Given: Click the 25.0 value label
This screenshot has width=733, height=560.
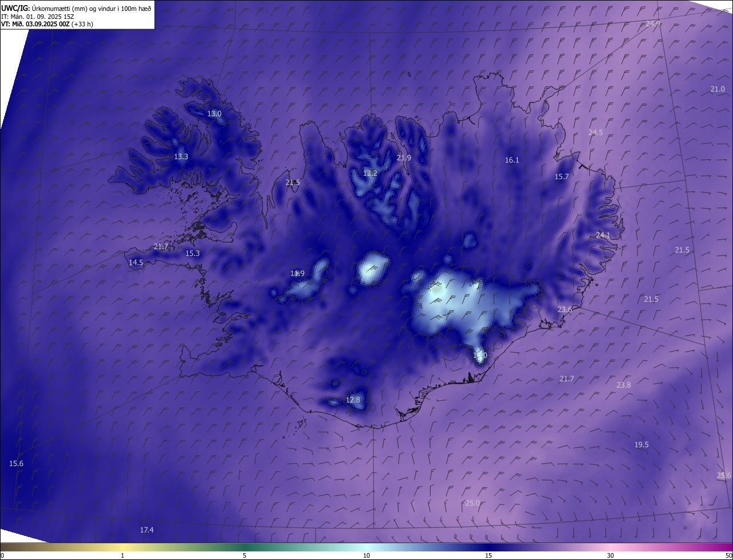Looking at the screenshot, I should pos(472,503).
